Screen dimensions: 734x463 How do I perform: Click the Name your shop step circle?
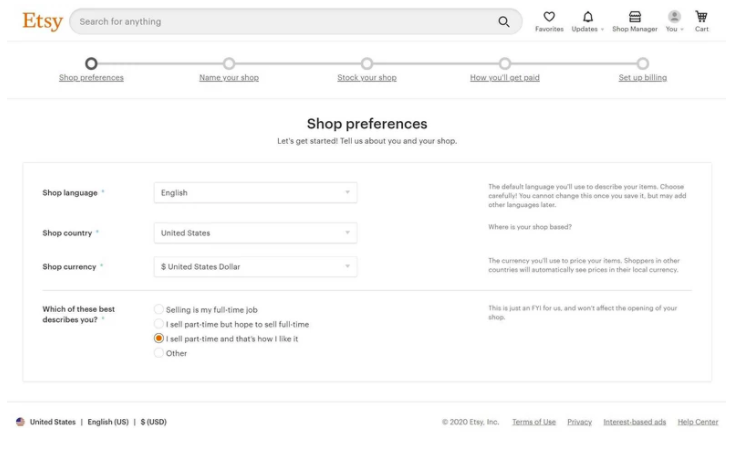point(229,63)
